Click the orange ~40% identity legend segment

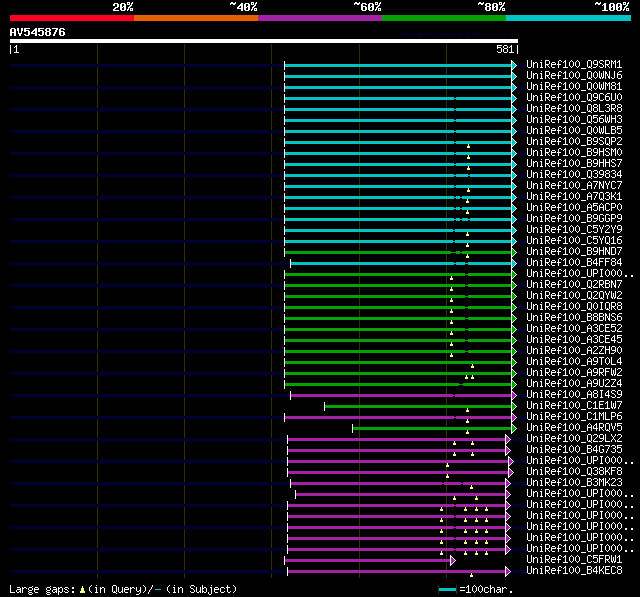point(196,18)
